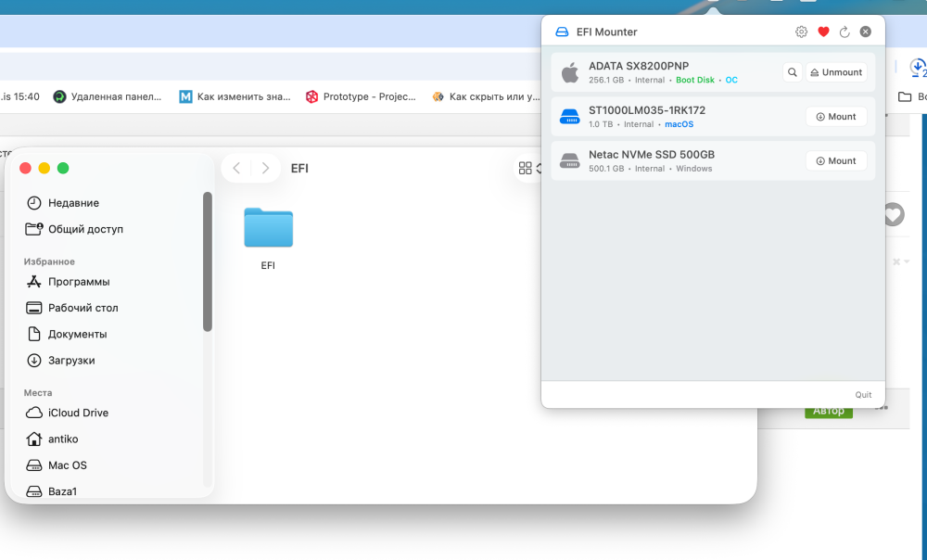Click the blue macOS label

[x=679, y=124]
